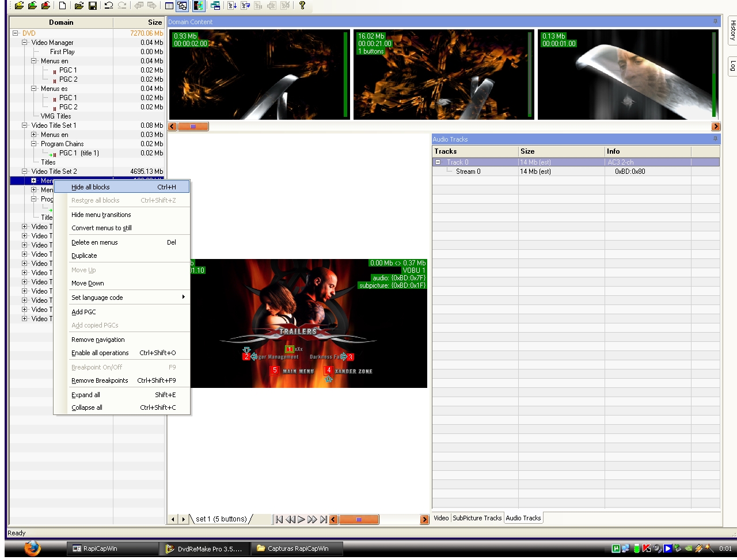Click the list with down-arrow toolbar icon
Screen dimensions: 737x560
pyautogui.click(x=231, y=5)
